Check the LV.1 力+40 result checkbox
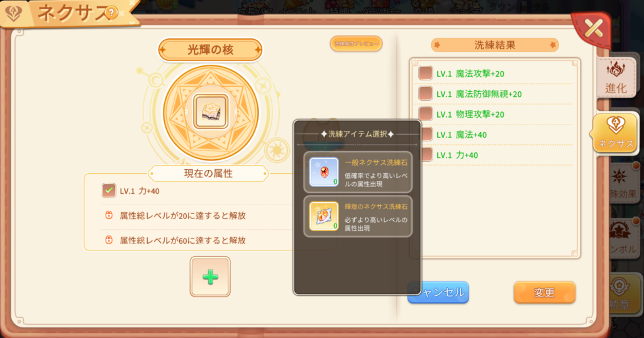This screenshot has width=644, height=338. click(x=428, y=155)
